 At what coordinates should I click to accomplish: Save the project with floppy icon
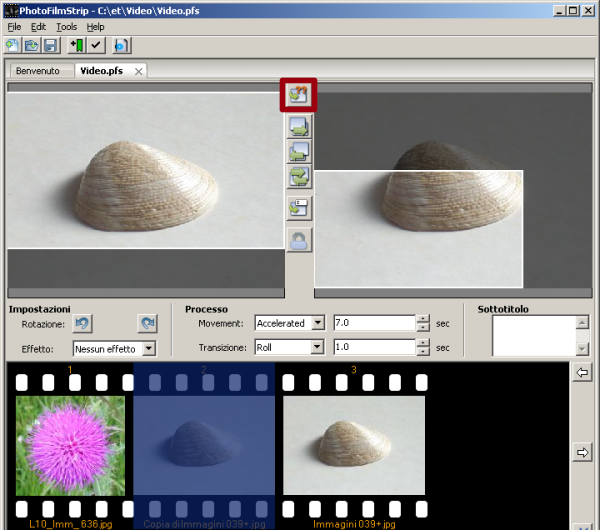49,46
